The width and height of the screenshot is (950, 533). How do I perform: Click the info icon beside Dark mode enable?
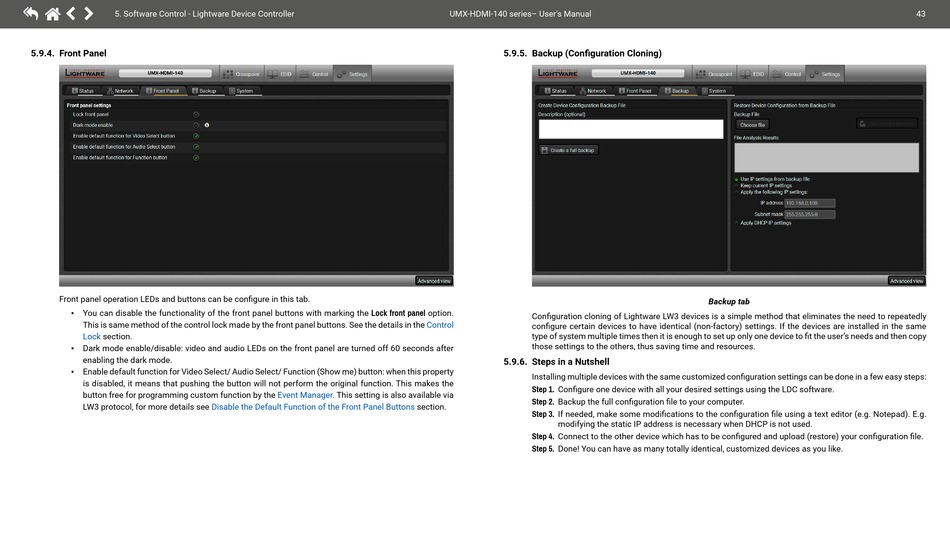[207, 125]
